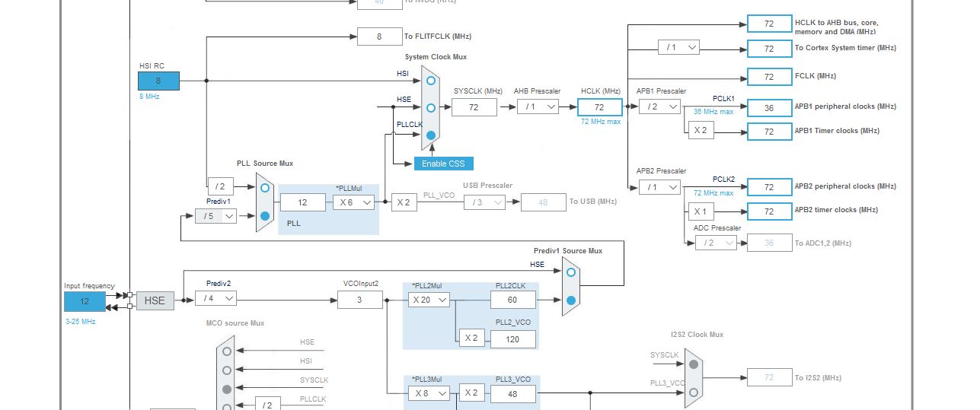
Task: Select PLL2CLK in Prediv1 Source Mux
Action: (x=571, y=300)
